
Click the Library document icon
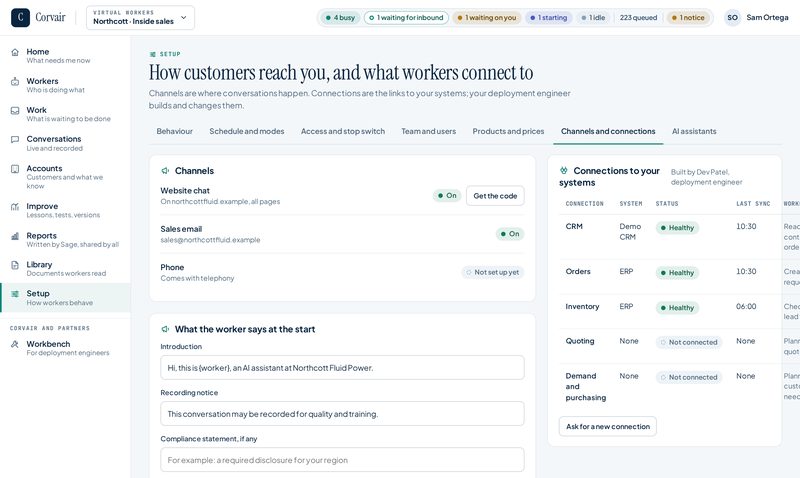(15, 265)
